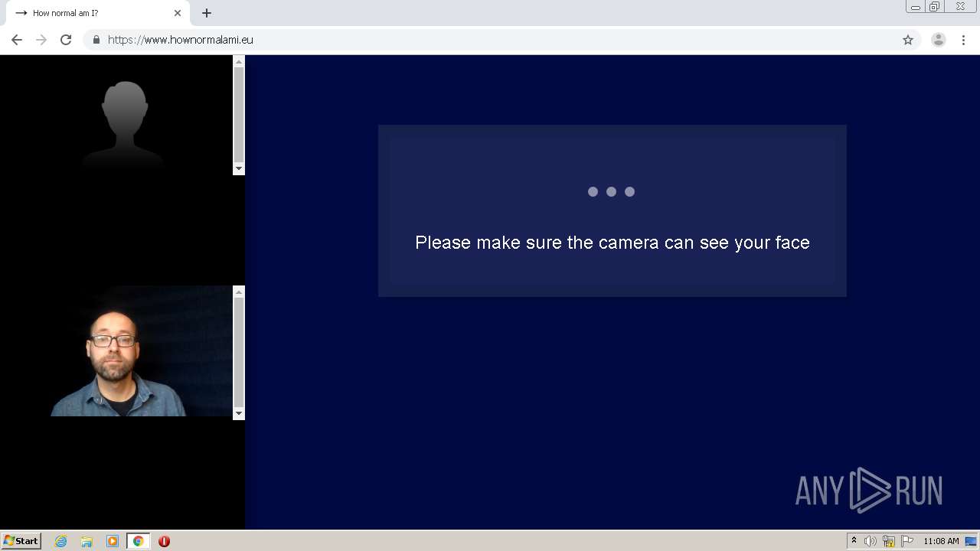Viewport: 980px width, 551px height.
Task: Click the volume speaker tray icon
Action: point(870,541)
